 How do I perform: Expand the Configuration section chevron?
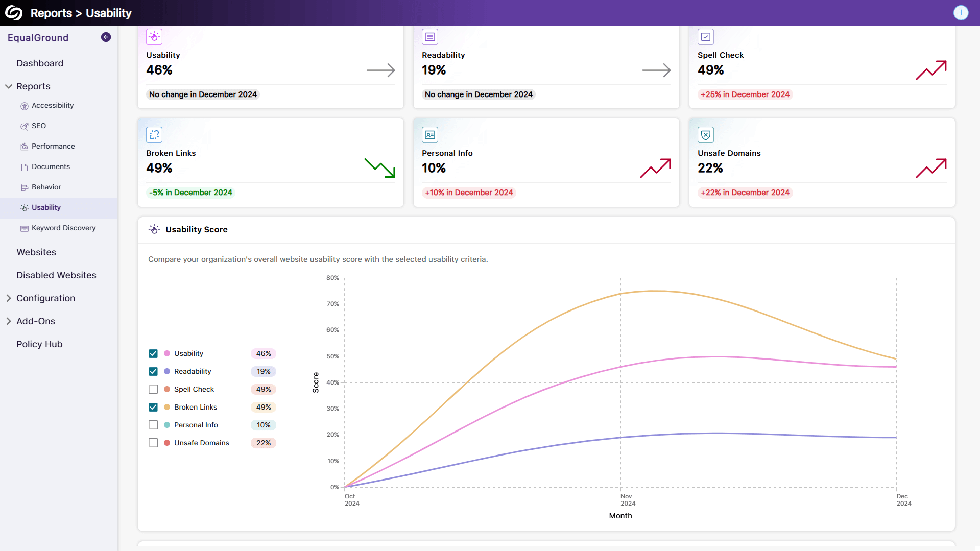pyautogui.click(x=9, y=298)
